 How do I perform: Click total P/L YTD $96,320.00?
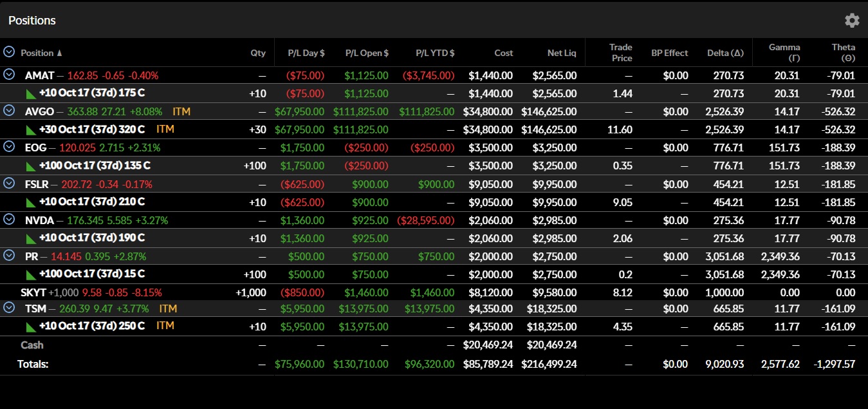(x=429, y=364)
